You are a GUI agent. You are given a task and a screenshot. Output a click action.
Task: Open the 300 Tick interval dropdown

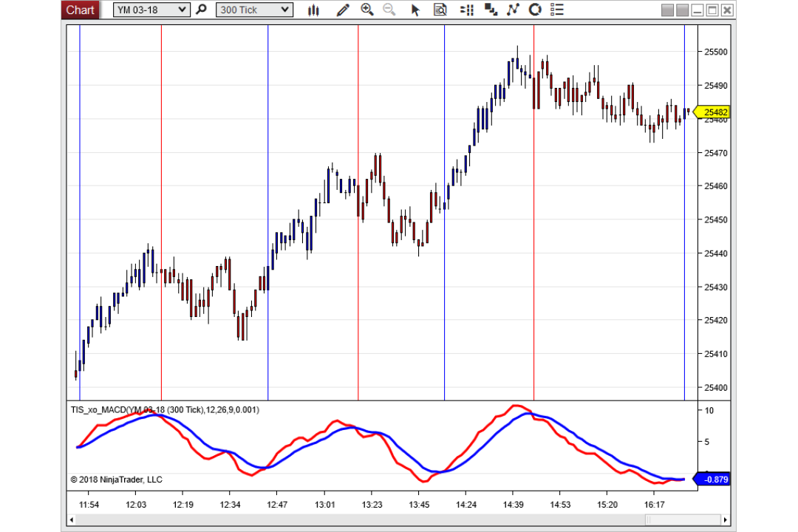click(254, 10)
